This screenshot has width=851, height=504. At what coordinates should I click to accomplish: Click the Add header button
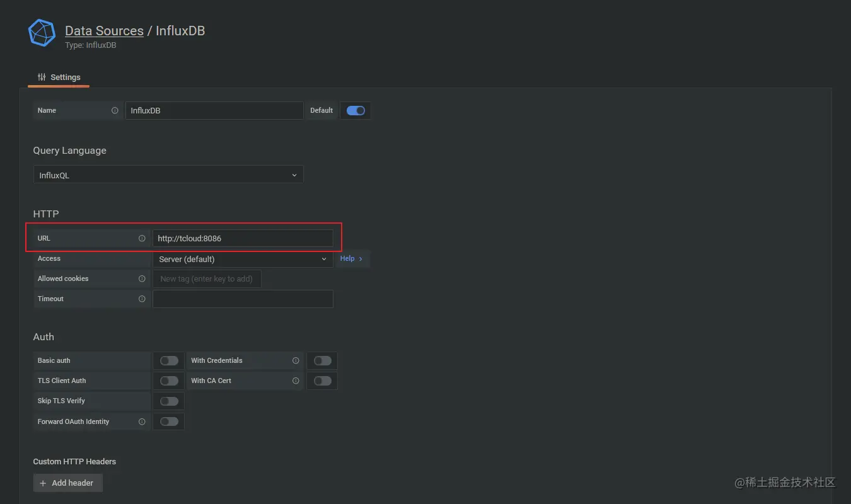[67, 483]
